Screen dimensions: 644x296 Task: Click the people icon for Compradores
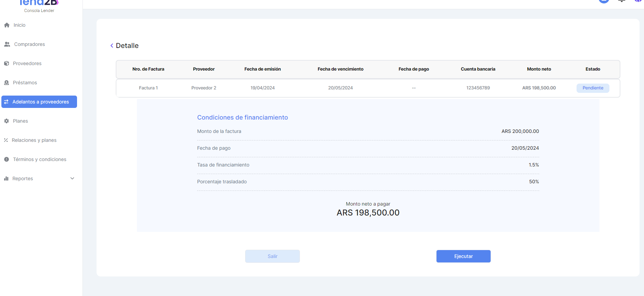point(7,44)
